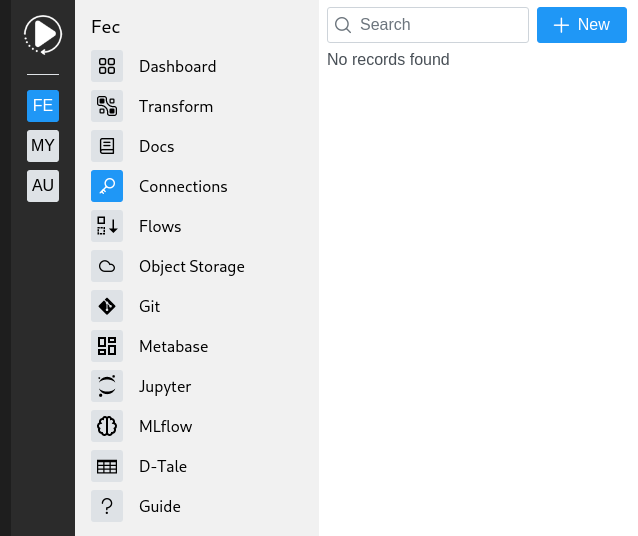Click the Connections key icon
This screenshot has width=638, height=536.
coord(107,187)
